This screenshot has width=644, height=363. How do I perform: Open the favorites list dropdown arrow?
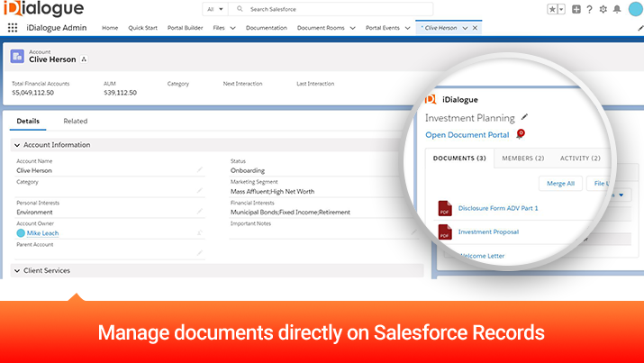[x=561, y=9]
